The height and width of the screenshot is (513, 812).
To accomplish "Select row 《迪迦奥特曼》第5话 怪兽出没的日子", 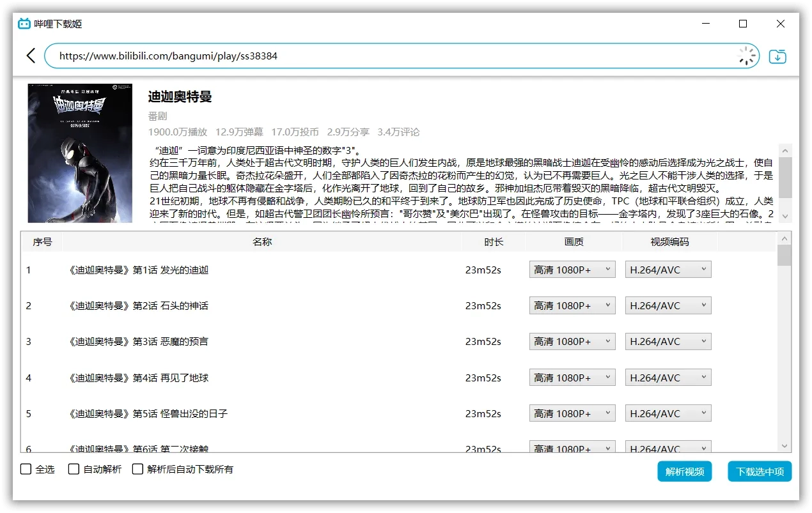I will (399, 413).
